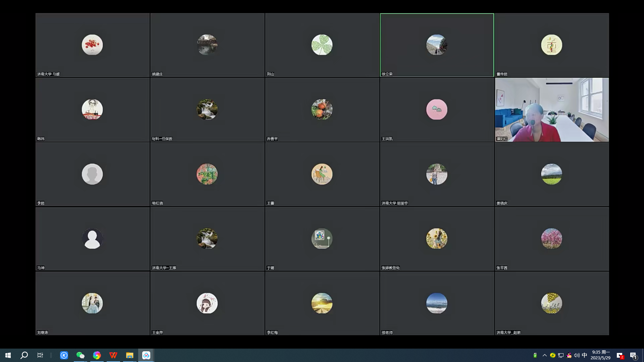Click the 邵老师 participant tile with sea avatar
644x362 pixels.
[437, 303]
